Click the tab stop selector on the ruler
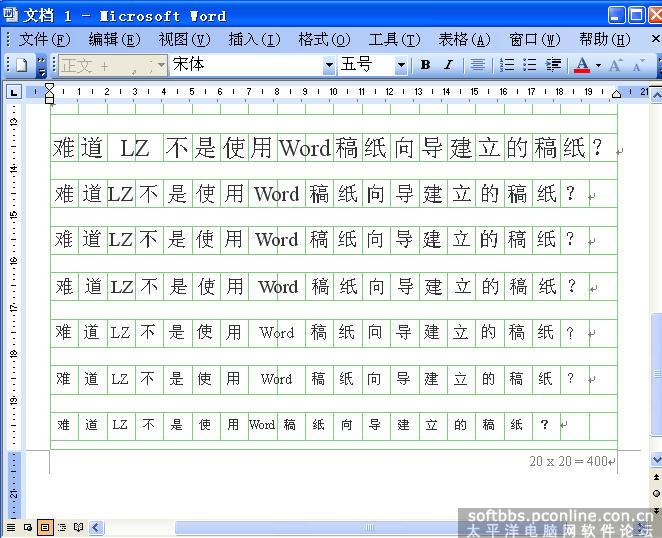 14,92
